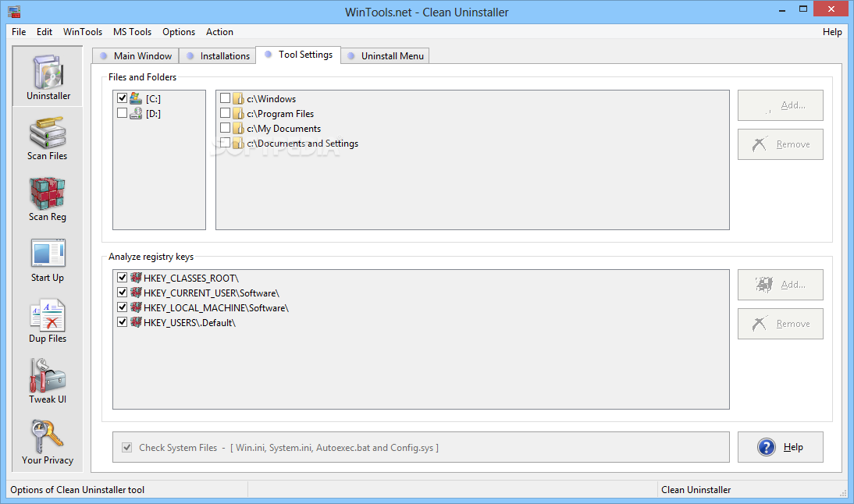Click the c:\Program Files folder icon
The height and width of the screenshot is (504, 854).
click(238, 113)
